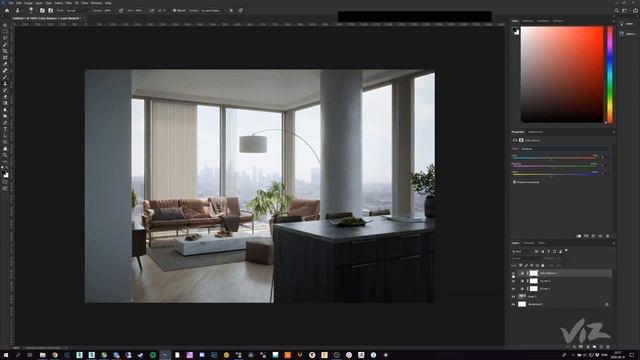Lock transparent pixels in Layers panel
The height and width of the screenshot is (360, 640).
coord(520,265)
